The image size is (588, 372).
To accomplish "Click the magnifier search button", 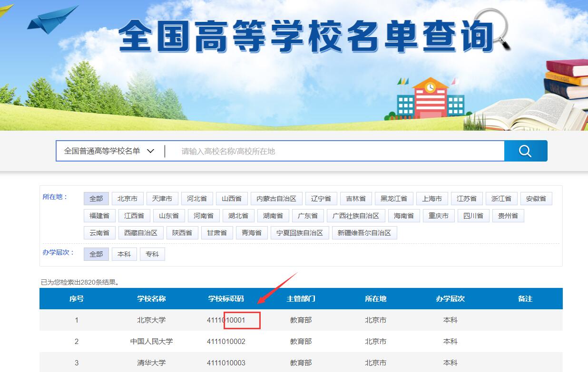I will 526,151.
